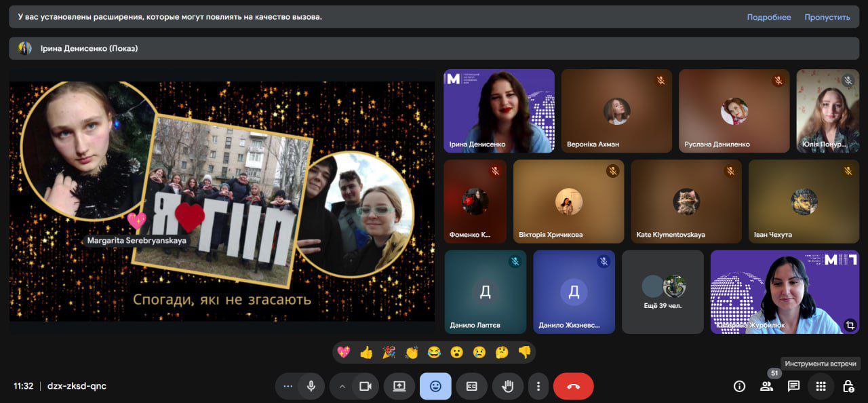Viewport: 868px width, 403px height.
Task: Send the thumbs up reaction
Action: (366, 352)
